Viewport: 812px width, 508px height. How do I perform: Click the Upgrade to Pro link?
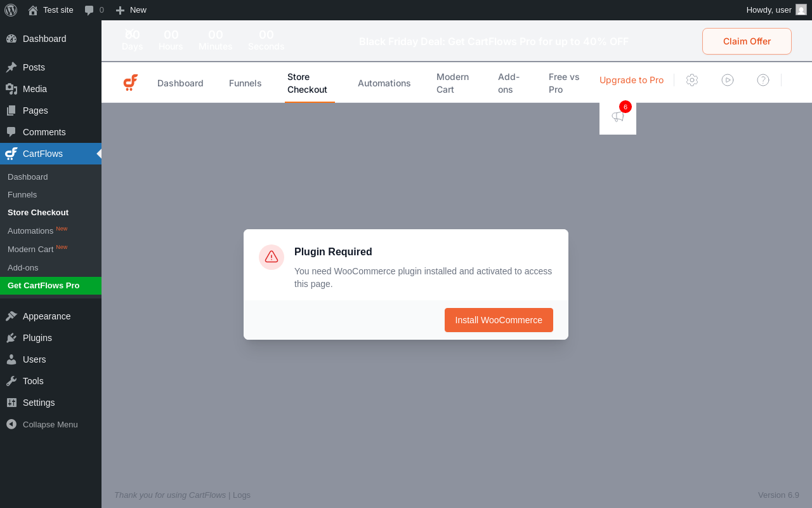click(x=631, y=80)
